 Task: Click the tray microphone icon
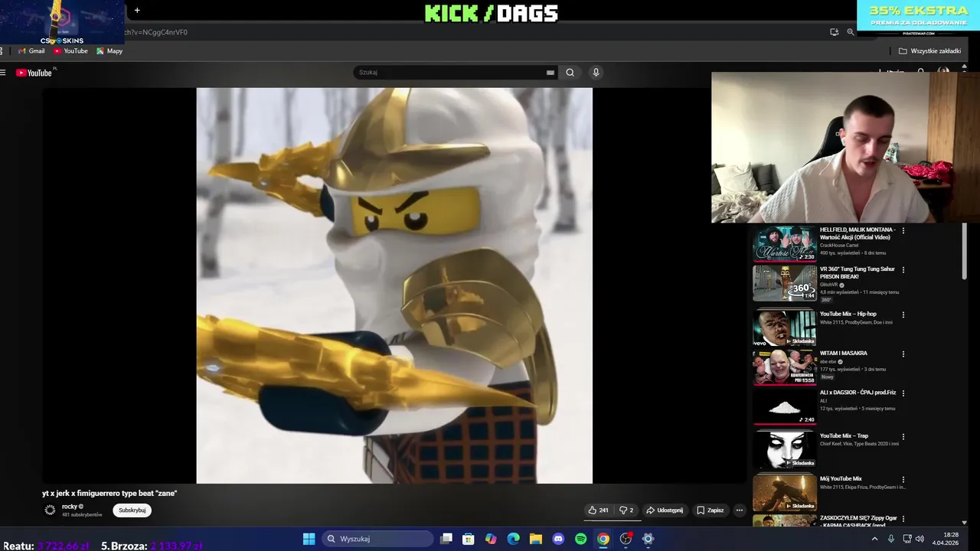pos(891,539)
